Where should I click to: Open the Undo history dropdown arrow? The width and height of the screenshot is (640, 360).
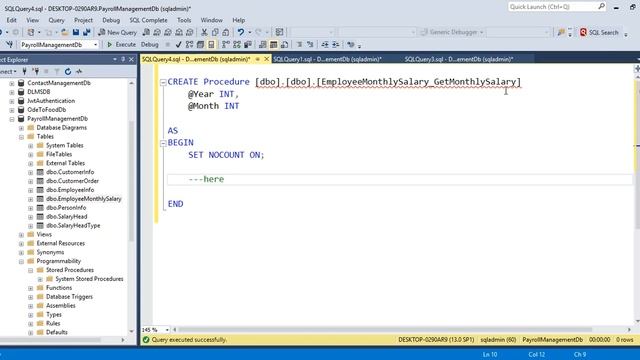point(249,32)
